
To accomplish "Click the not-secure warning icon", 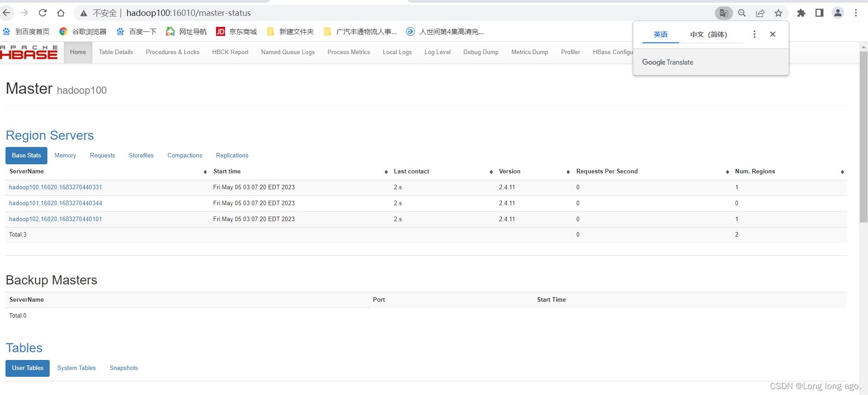I will (x=84, y=13).
